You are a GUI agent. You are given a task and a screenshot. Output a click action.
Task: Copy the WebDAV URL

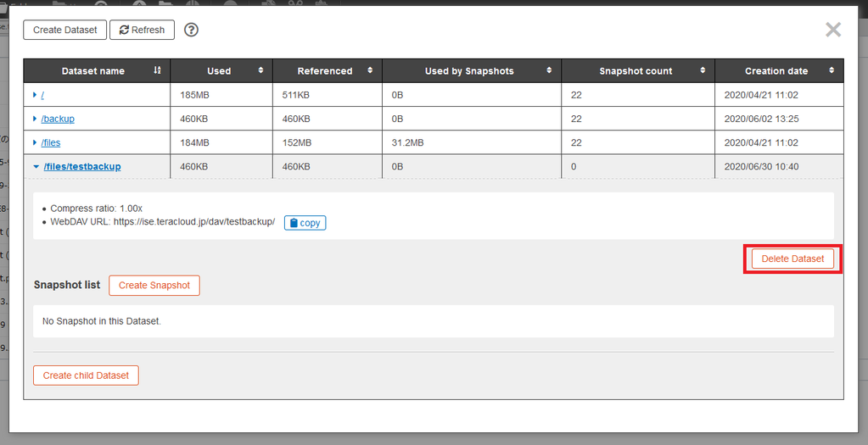pos(305,223)
